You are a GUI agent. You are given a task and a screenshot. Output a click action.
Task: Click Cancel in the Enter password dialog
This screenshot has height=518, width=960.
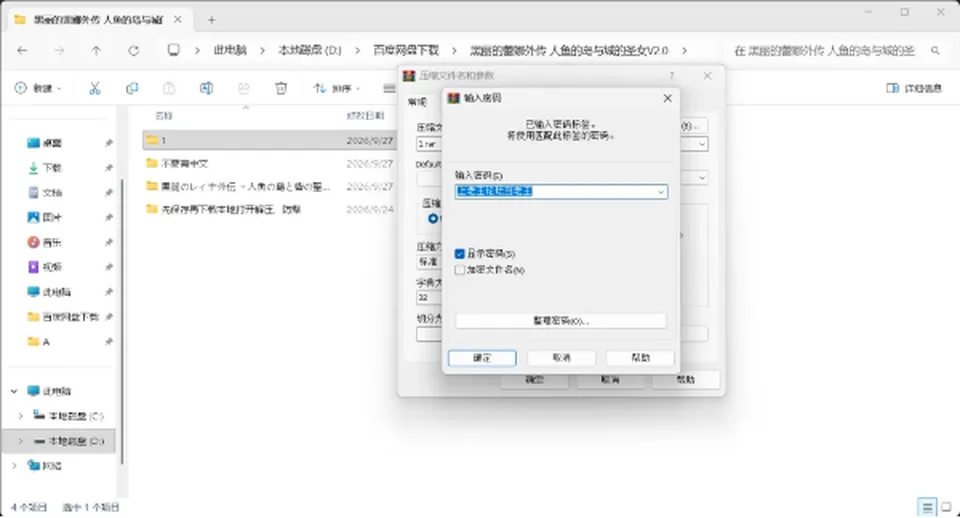point(561,358)
